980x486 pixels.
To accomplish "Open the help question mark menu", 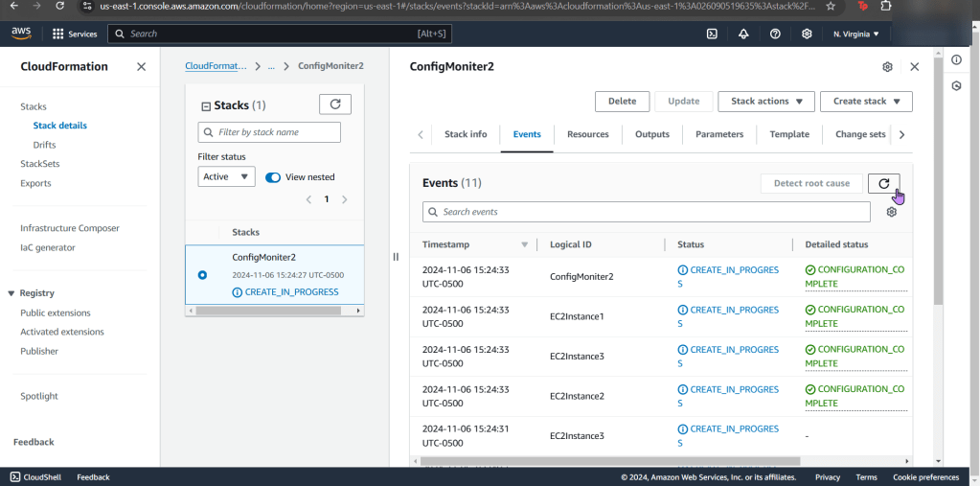I will pos(775,34).
